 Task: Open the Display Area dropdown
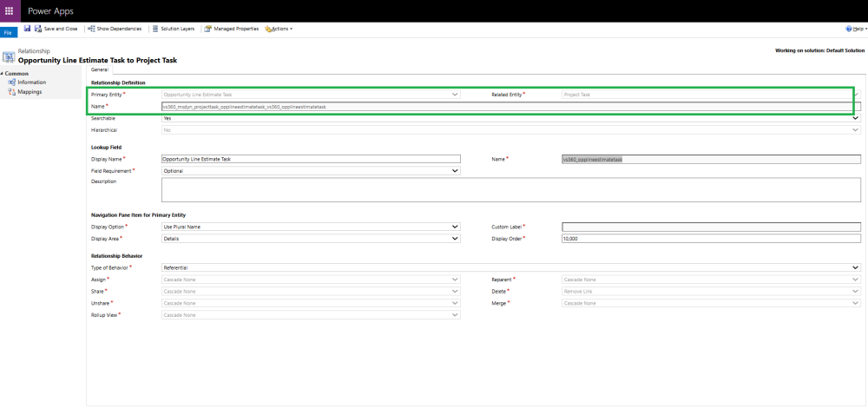click(311, 239)
